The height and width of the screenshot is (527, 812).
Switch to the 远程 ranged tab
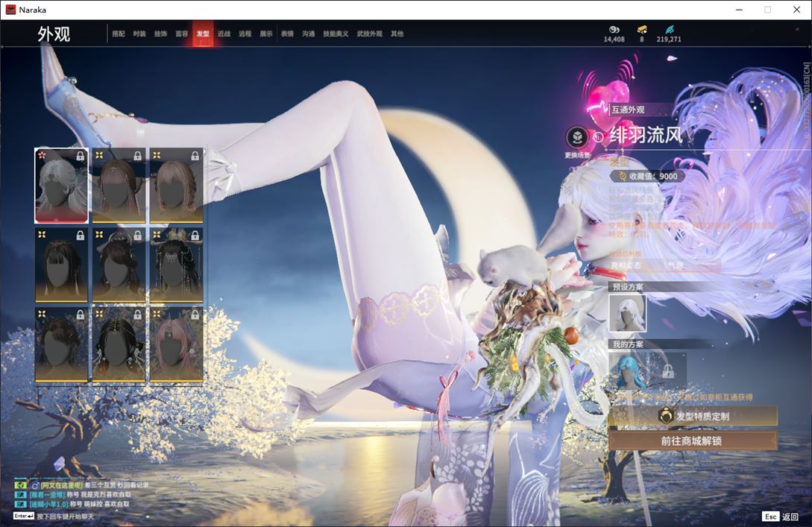(x=245, y=34)
